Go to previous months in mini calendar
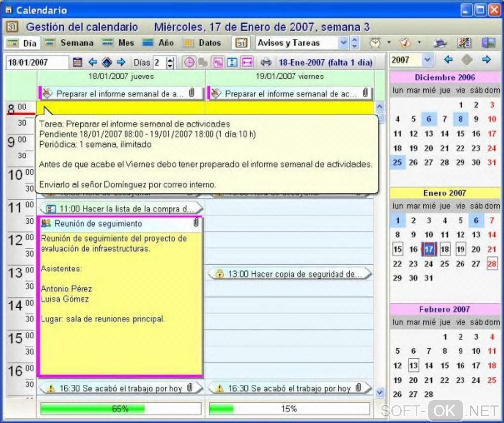The image size is (504, 423). click(x=448, y=59)
